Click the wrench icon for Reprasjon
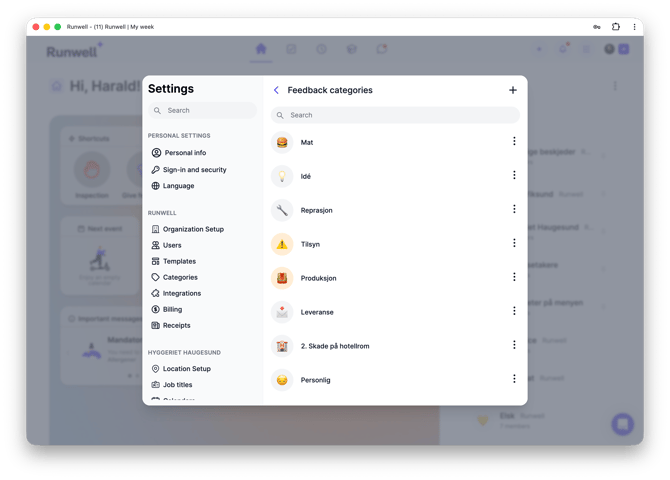Image resolution: width=670 pixels, height=480 pixels. tap(282, 210)
